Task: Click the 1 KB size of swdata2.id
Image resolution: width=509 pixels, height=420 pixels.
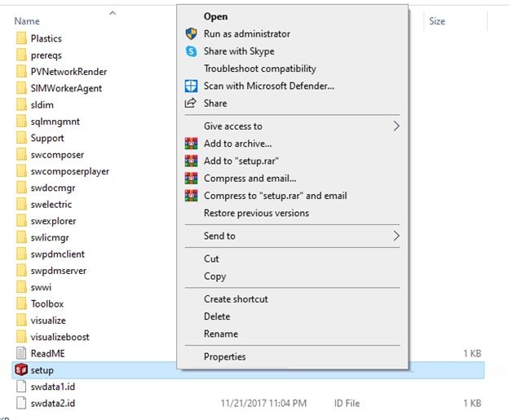Action: 472,403
